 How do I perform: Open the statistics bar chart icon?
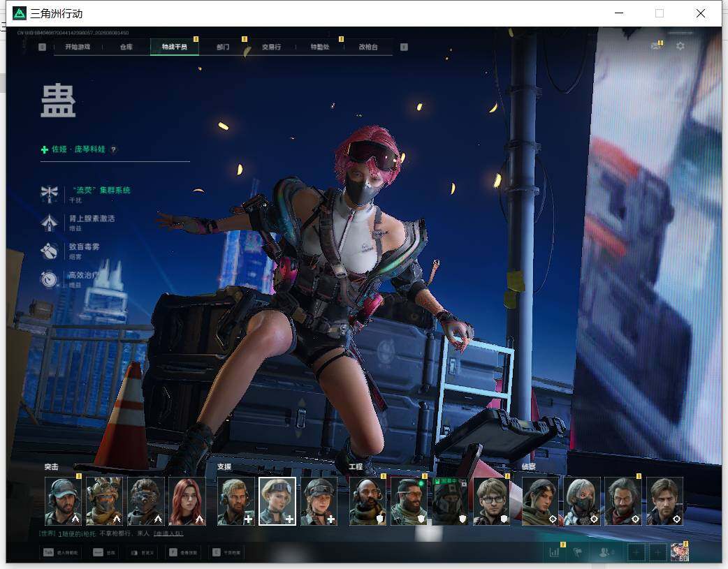(554, 552)
